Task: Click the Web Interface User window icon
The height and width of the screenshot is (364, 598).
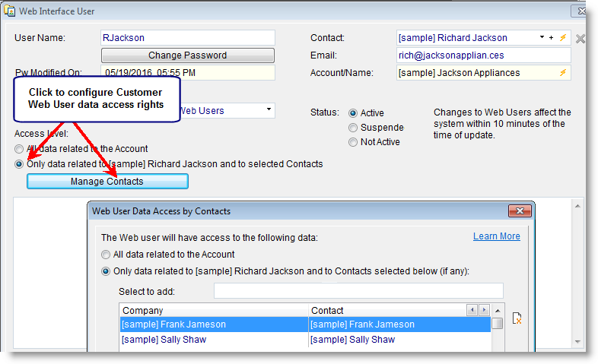Action: tap(9, 11)
